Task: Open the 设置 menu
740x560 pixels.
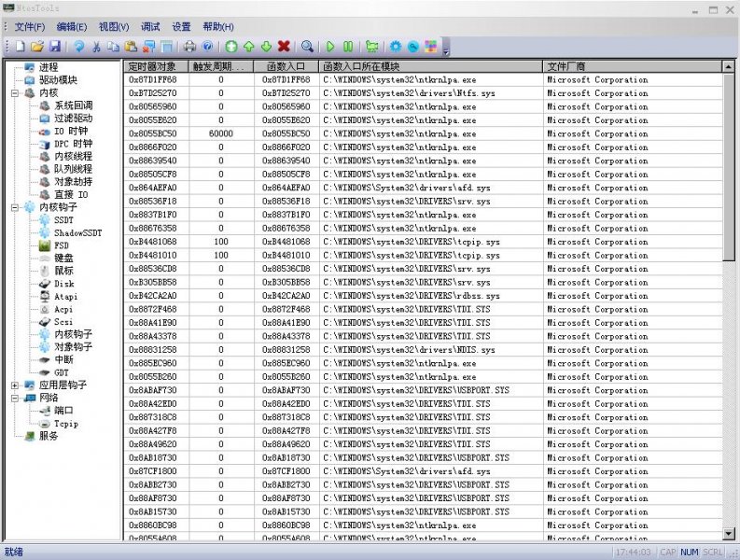Action: [181, 27]
